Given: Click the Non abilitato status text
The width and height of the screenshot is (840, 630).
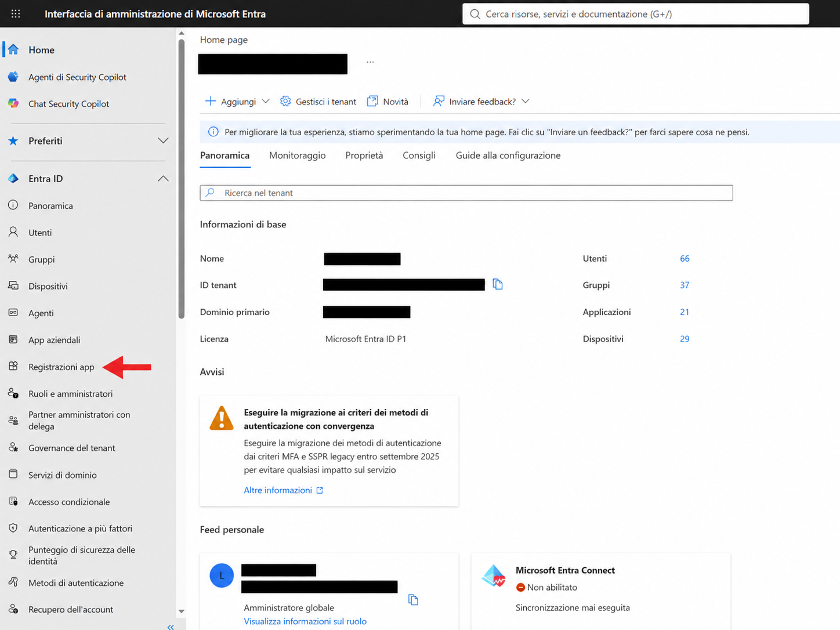Looking at the screenshot, I should 552,587.
